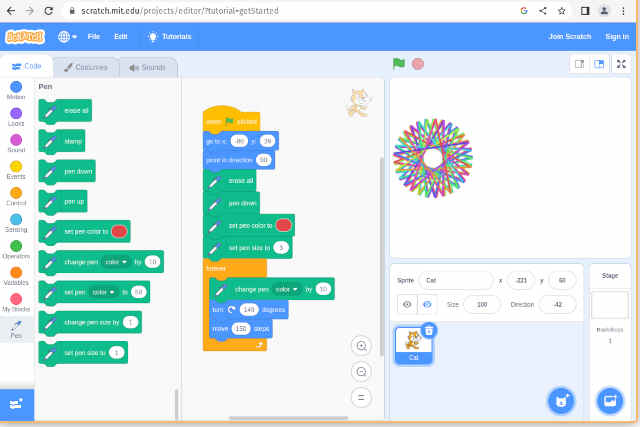Click change pen size by value field
This screenshot has height=427, width=640.
click(130, 322)
